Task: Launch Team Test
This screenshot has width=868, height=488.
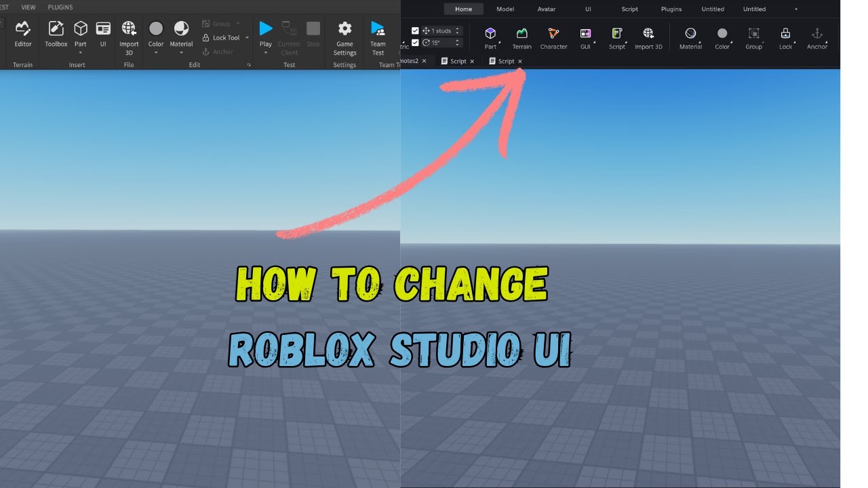Action: point(378,37)
